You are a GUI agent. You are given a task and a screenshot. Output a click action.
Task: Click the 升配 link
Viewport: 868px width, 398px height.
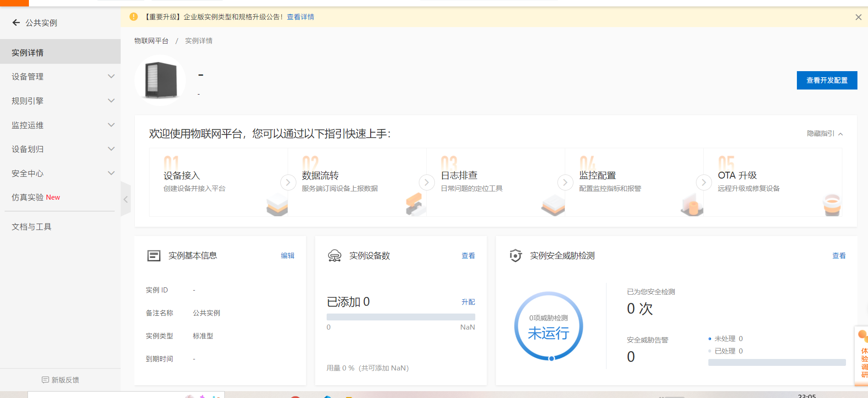click(468, 302)
